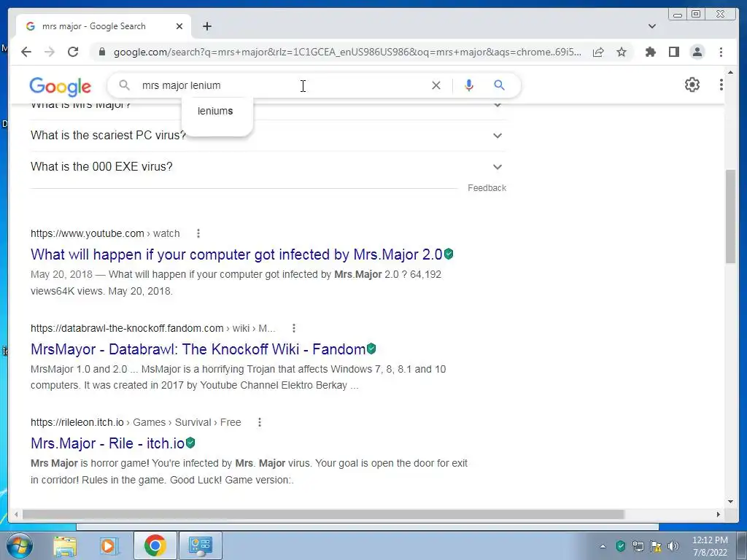Open the Action Center flag tray icon

tap(656, 546)
